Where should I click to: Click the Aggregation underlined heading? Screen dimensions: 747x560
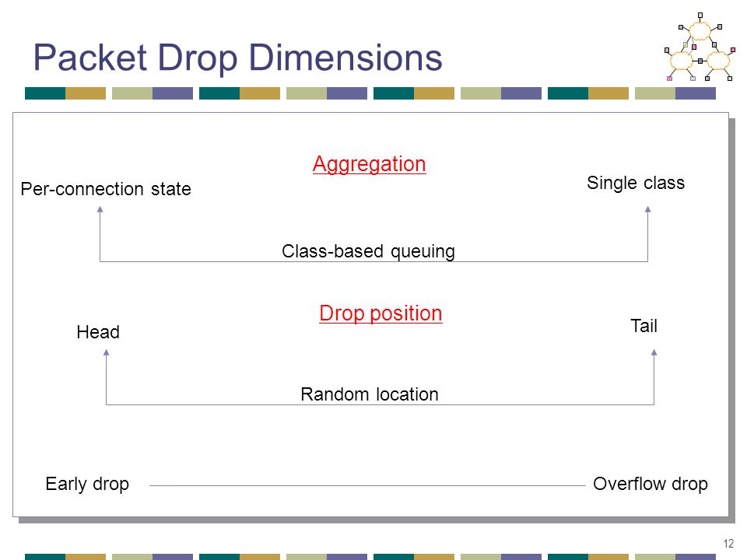point(369,165)
